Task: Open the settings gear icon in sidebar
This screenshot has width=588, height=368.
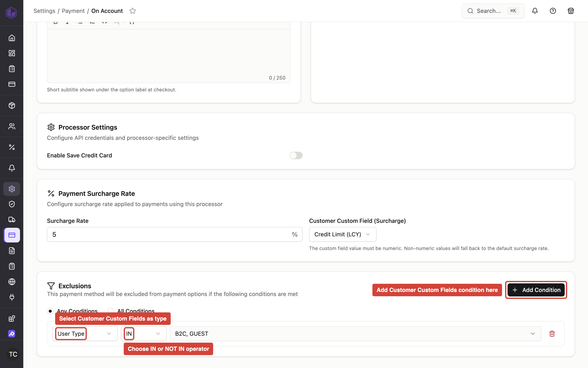Action: (x=12, y=189)
